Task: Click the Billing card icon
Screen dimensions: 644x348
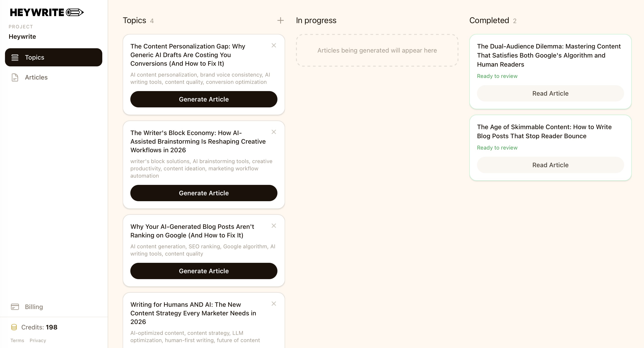Action: coord(15,307)
